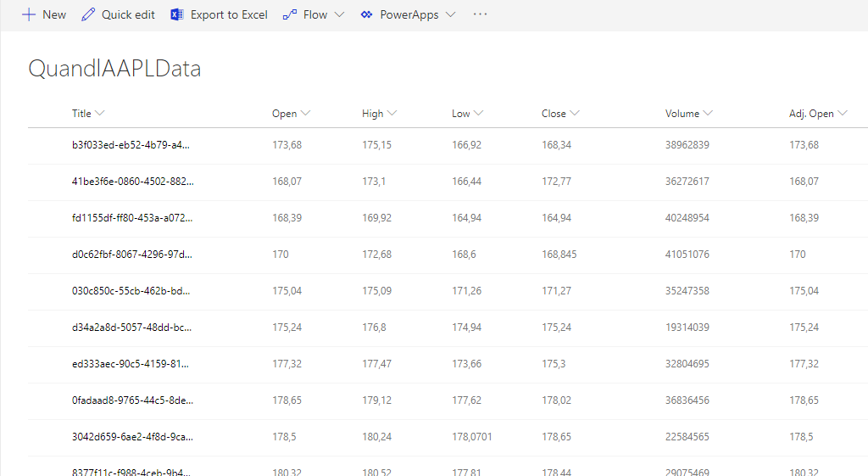The height and width of the screenshot is (476, 868).
Task: Click the PowerApps icon in command bar
Action: 366,14
